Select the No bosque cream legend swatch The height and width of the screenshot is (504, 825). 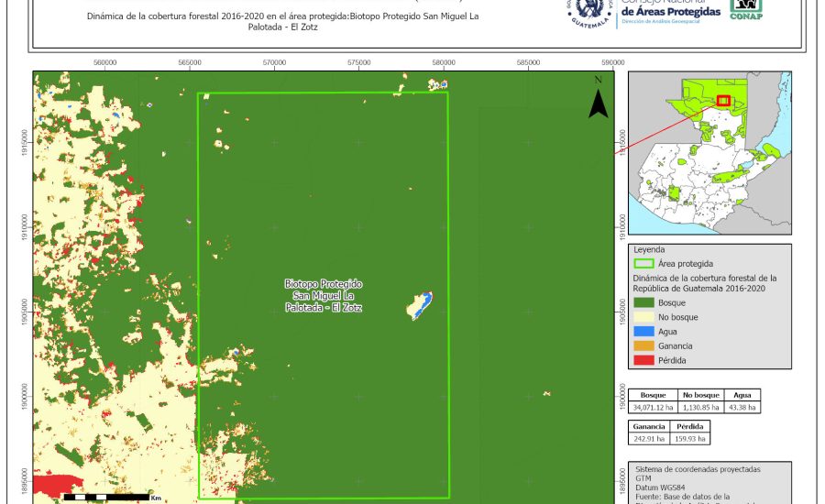coord(644,317)
